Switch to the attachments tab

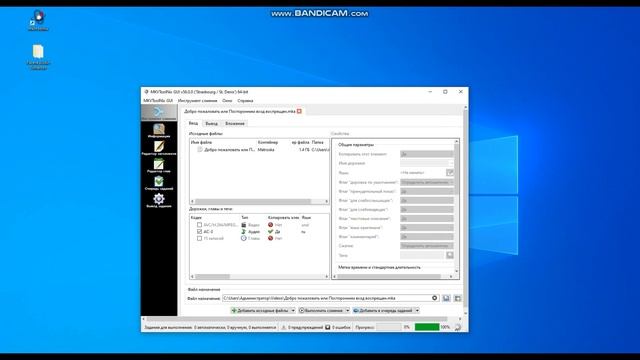coord(235,123)
